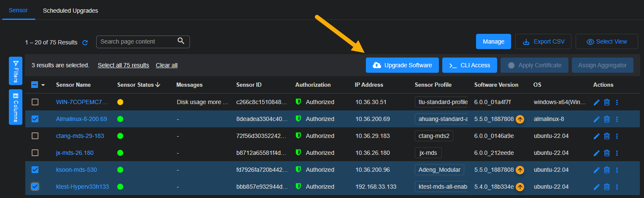Switch to Scheduled Upgrades tab

[70, 11]
